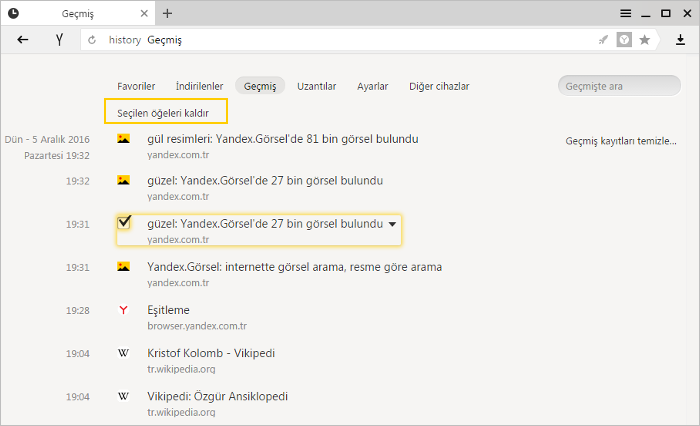Open the downloads arrow icon
Image resolution: width=700 pixels, height=426 pixels.
click(680, 40)
